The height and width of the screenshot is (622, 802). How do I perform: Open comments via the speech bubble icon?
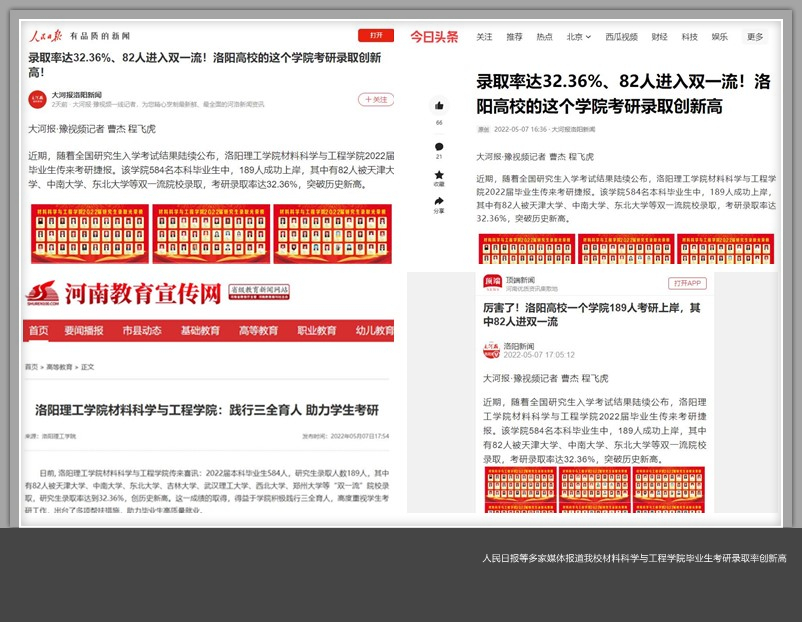pyautogui.click(x=438, y=147)
